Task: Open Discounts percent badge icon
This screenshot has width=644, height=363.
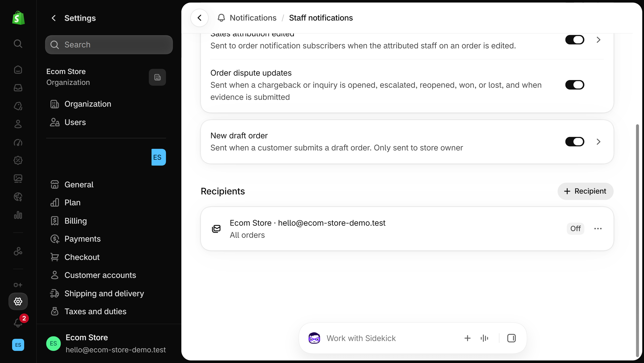Action: point(18,160)
